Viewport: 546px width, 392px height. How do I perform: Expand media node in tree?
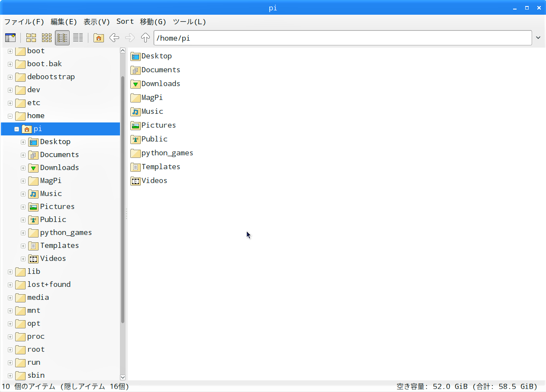(10, 298)
